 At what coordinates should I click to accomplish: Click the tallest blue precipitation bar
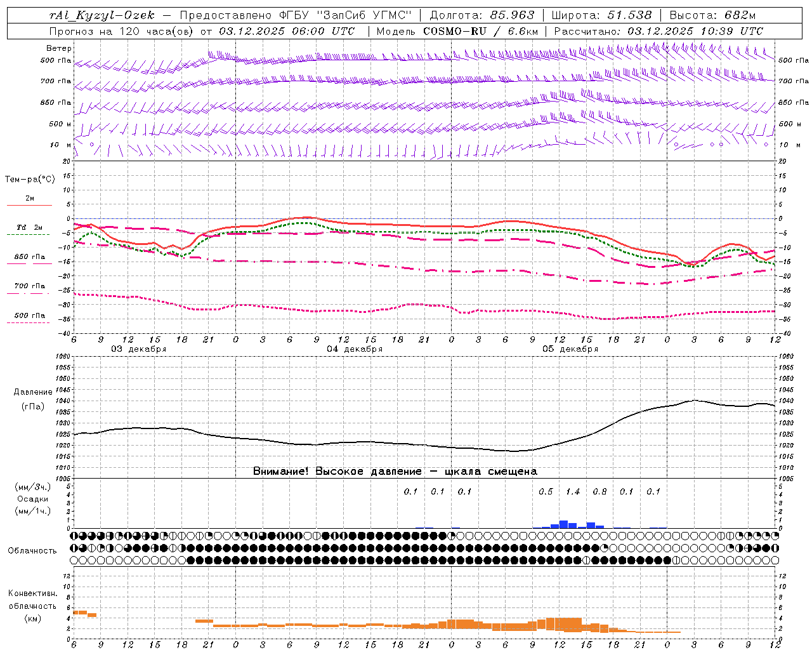[563, 524]
